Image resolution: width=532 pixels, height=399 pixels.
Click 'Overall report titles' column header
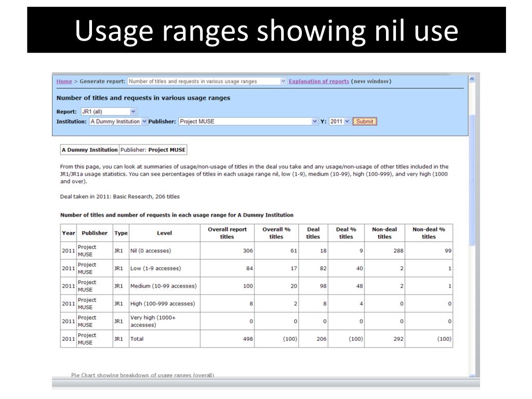(228, 233)
